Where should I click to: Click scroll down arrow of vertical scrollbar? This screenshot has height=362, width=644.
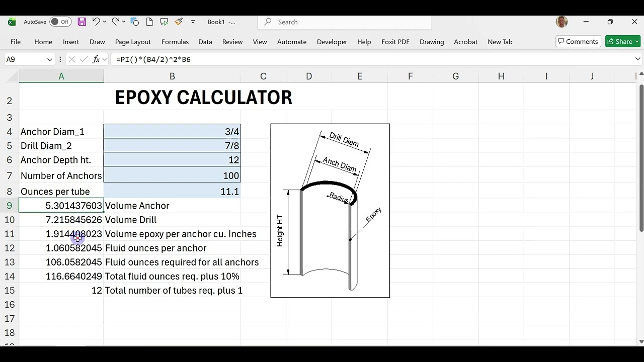641,342
